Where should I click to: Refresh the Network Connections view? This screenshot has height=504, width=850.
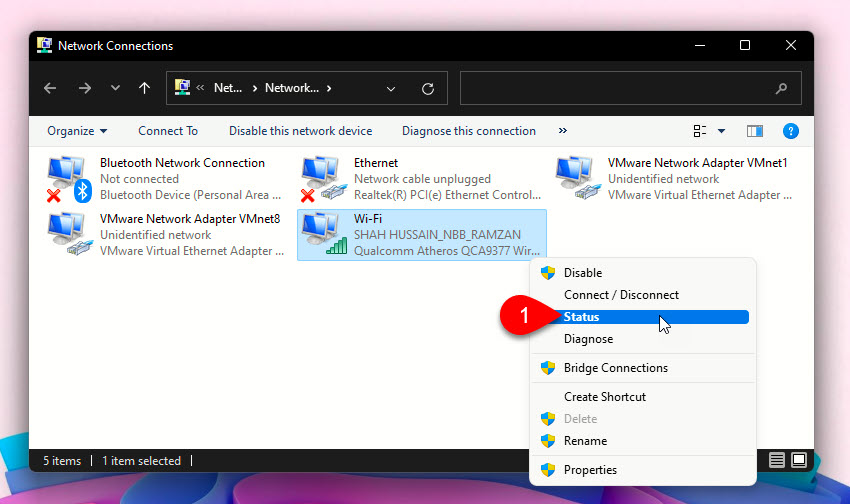428,88
